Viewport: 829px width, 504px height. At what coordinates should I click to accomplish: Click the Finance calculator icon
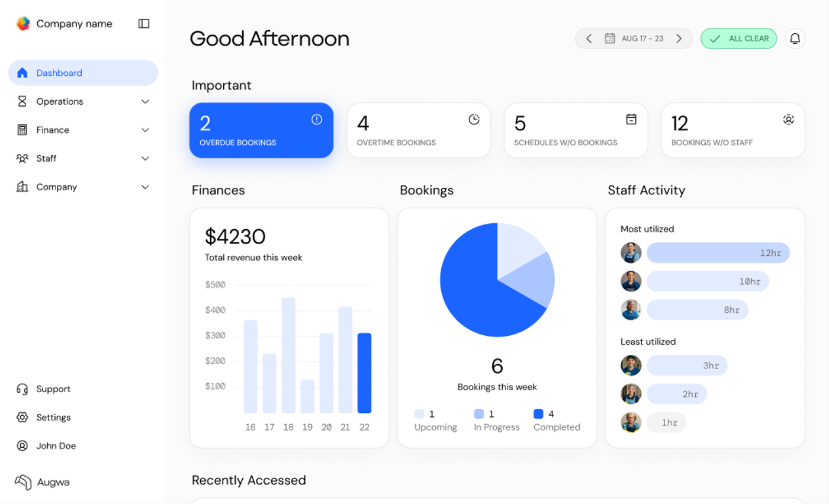pyautogui.click(x=23, y=130)
